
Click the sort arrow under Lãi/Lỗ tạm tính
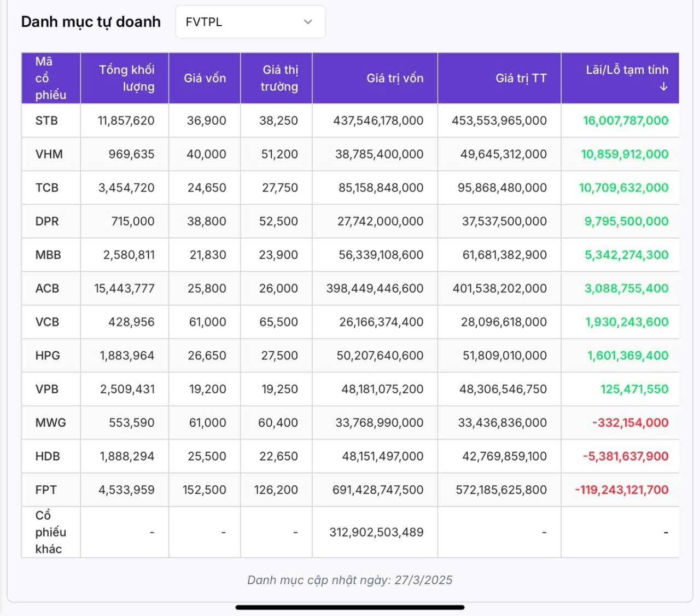[x=663, y=87]
